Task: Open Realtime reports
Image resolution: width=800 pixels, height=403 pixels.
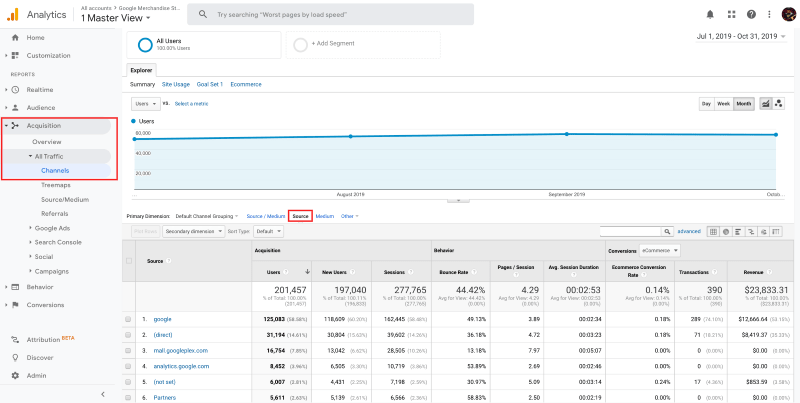Action: (40, 89)
